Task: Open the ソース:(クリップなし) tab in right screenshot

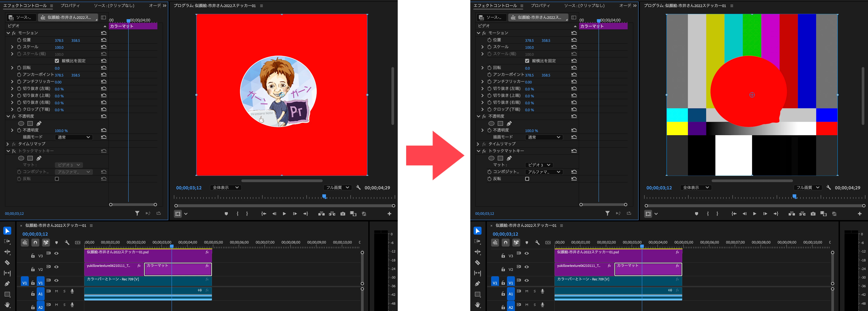Action: (x=584, y=6)
